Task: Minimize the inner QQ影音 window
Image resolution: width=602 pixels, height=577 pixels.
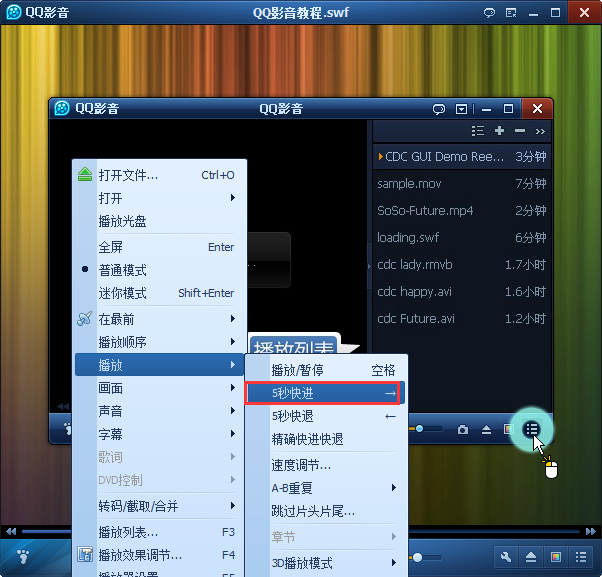Action: coord(486,110)
